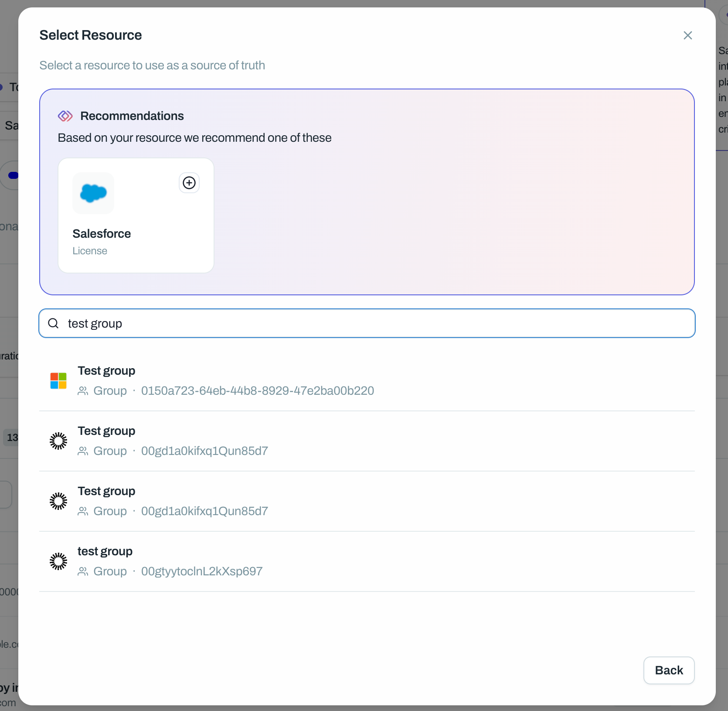Screen dimensions: 728x711
Task: Choose the lowercase "test group" result title
Action: (x=105, y=551)
